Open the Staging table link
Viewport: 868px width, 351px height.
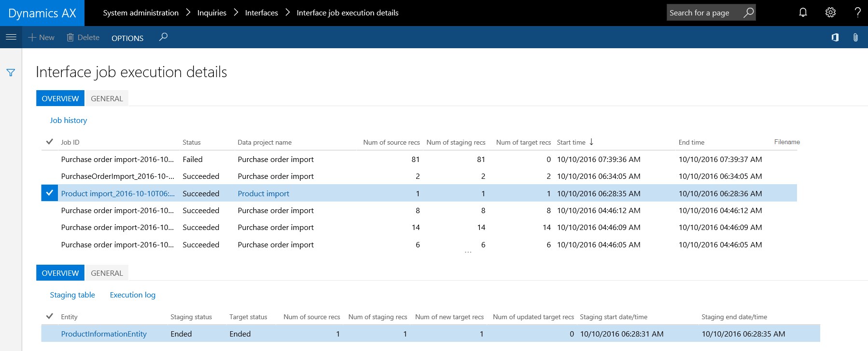pyautogui.click(x=72, y=295)
